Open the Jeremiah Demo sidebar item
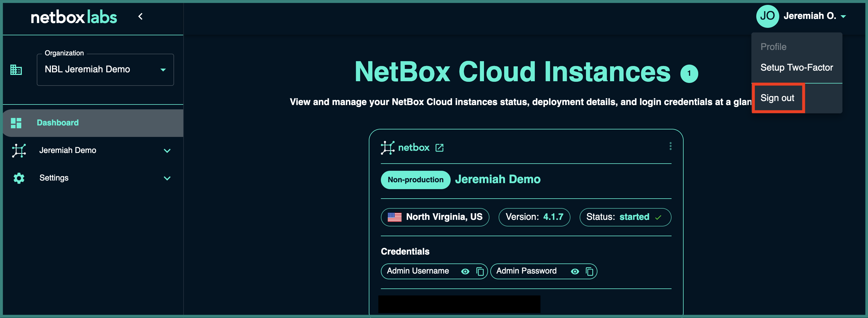The image size is (868, 318). [x=93, y=150]
